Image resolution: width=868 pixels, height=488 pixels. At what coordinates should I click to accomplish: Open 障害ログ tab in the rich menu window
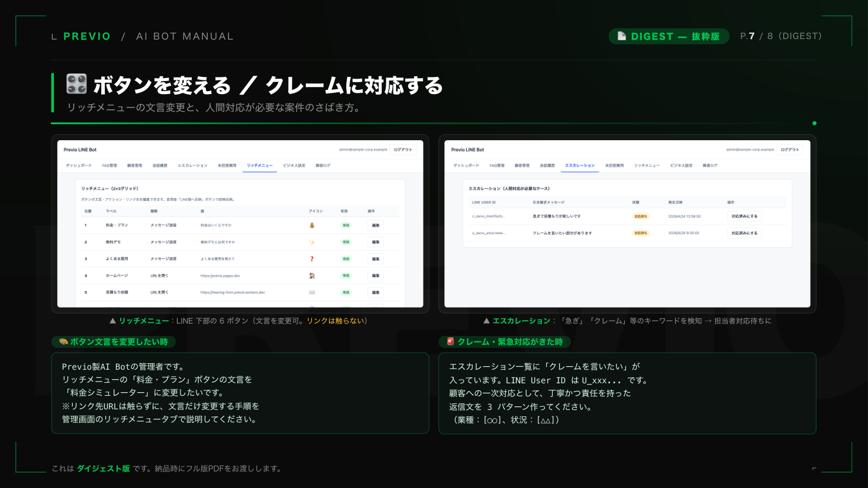323,166
